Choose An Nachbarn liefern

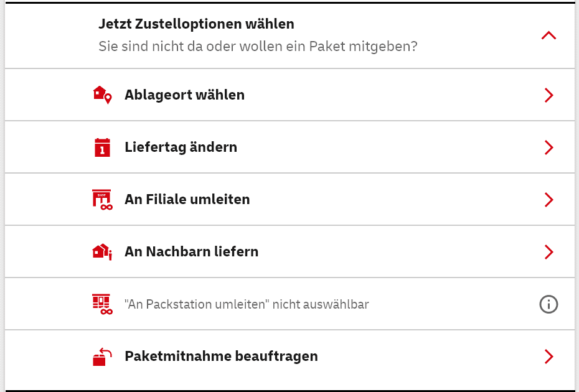[191, 252]
